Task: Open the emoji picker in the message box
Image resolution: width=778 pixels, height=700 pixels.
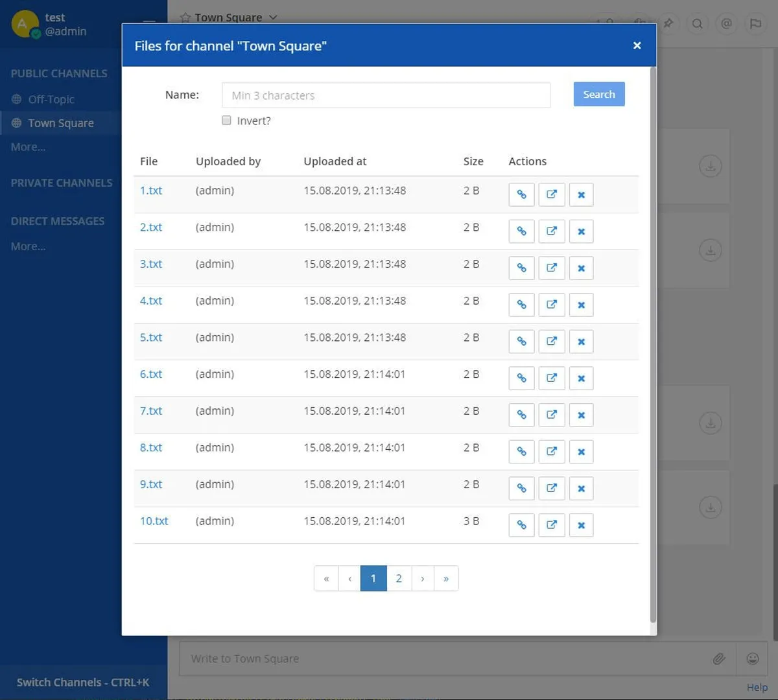Action: click(753, 658)
